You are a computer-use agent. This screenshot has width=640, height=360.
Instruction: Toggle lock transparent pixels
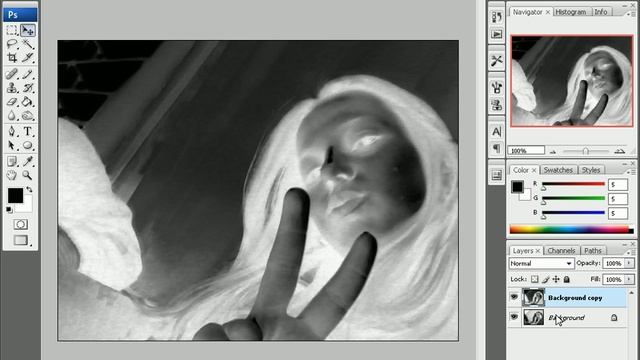pyautogui.click(x=534, y=279)
